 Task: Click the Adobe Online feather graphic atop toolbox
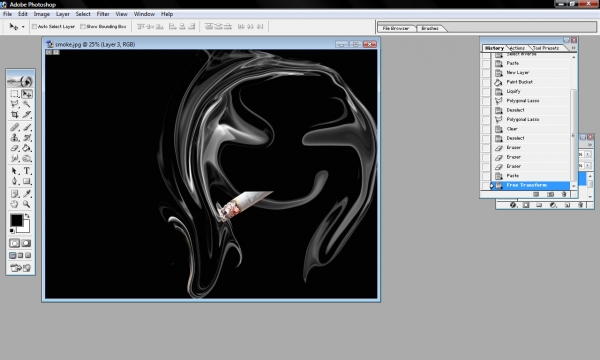(21, 81)
